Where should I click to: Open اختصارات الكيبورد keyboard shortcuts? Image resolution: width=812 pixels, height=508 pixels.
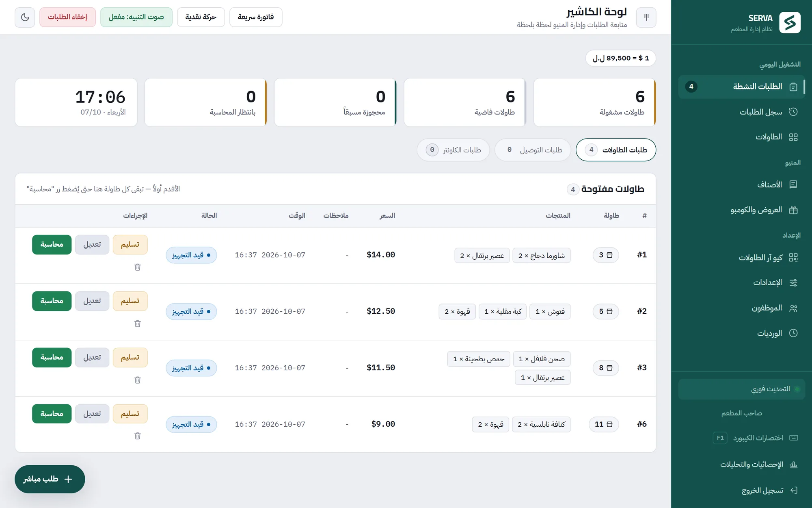(x=741, y=438)
